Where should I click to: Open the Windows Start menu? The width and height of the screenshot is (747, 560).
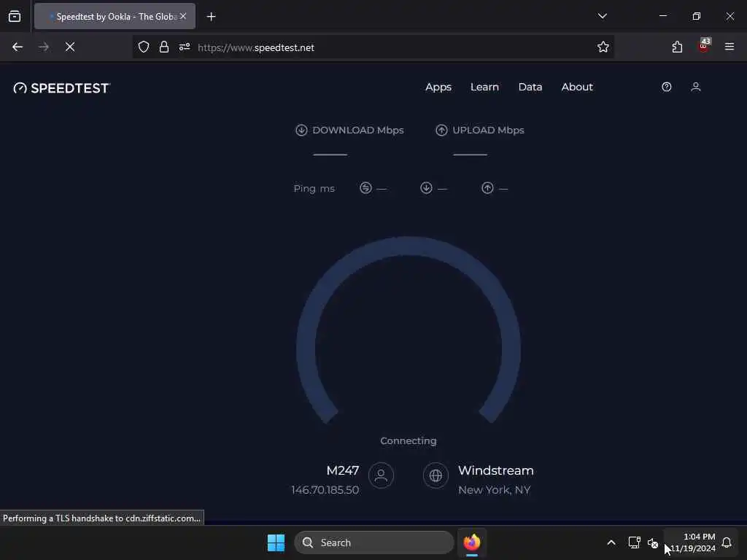point(276,542)
